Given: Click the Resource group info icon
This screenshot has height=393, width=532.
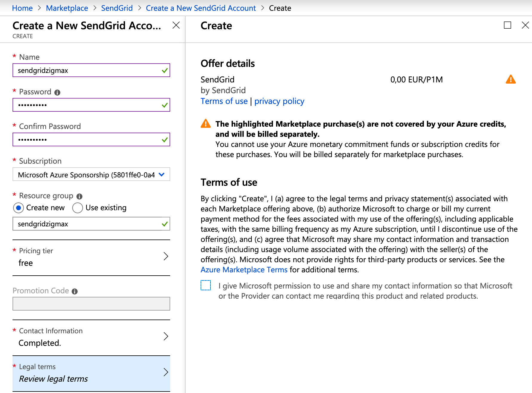Looking at the screenshot, I should pos(79,196).
